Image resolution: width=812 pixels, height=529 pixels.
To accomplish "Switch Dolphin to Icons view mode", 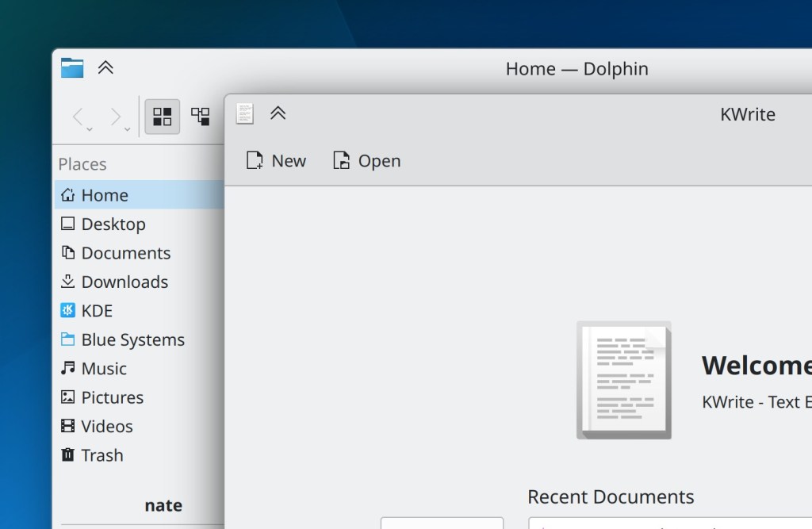I will point(163,117).
